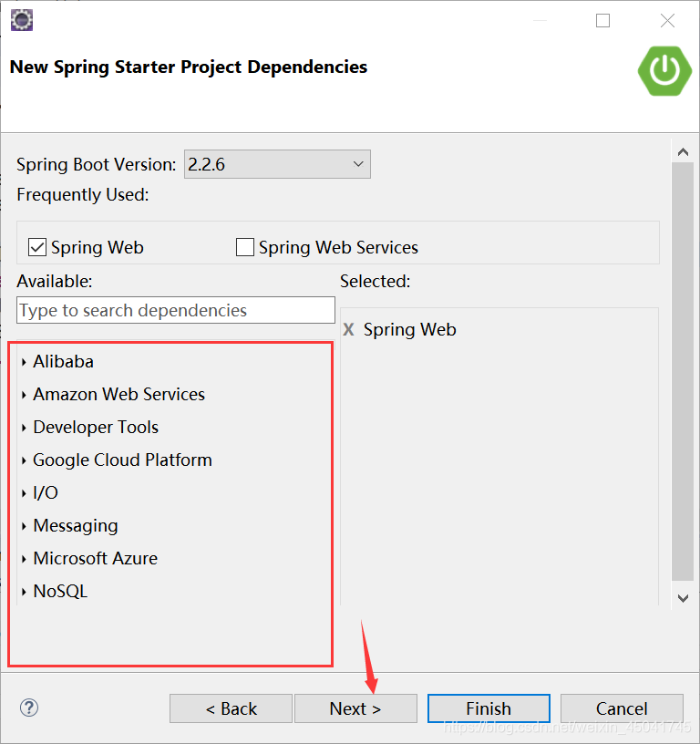The image size is (700, 744).
Task: Click the scrollbar down arrow
Action: point(683,598)
